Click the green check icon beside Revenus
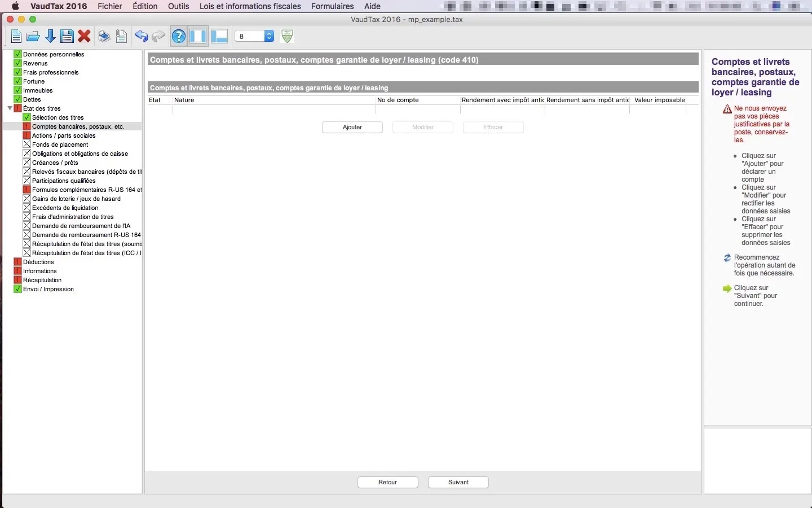This screenshot has width=812, height=508. [17, 63]
